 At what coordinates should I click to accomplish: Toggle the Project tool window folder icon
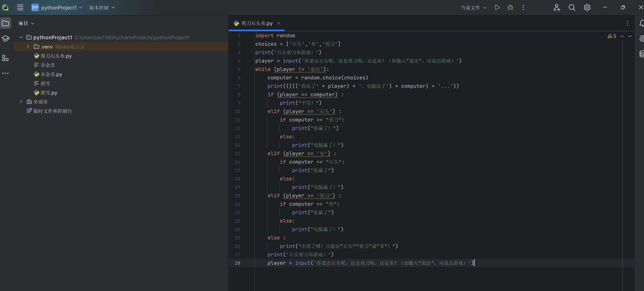[5, 23]
